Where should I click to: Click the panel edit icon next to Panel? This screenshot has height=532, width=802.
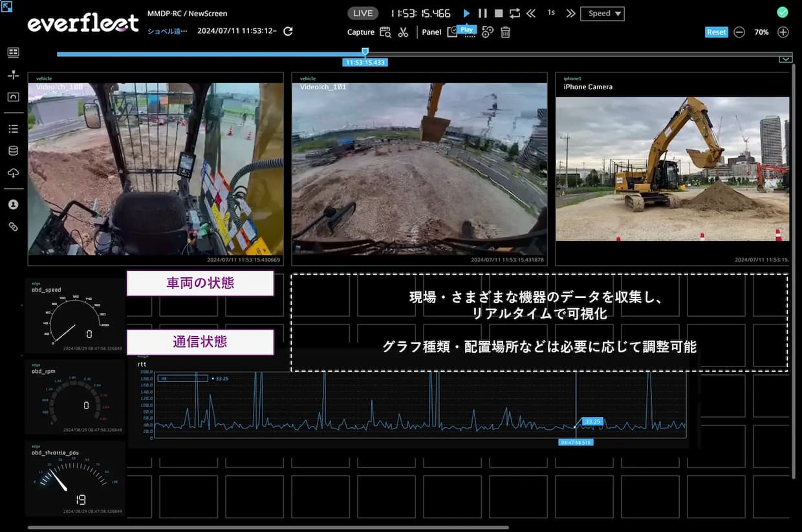(x=452, y=32)
